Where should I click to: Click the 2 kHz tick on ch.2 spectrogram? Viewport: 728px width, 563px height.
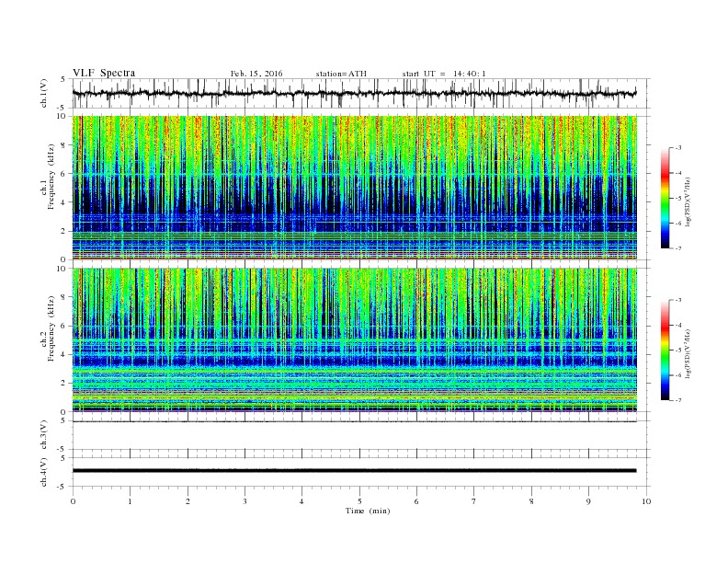[63, 384]
